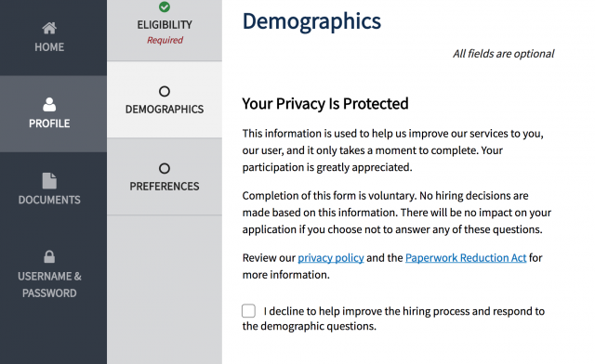Click the circle icon above Demographics

[x=165, y=91]
